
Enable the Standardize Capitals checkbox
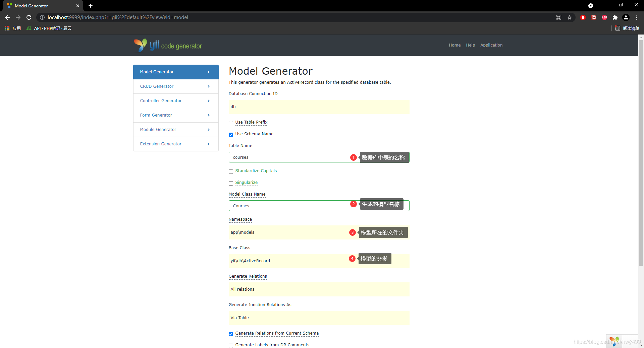pyautogui.click(x=231, y=171)
